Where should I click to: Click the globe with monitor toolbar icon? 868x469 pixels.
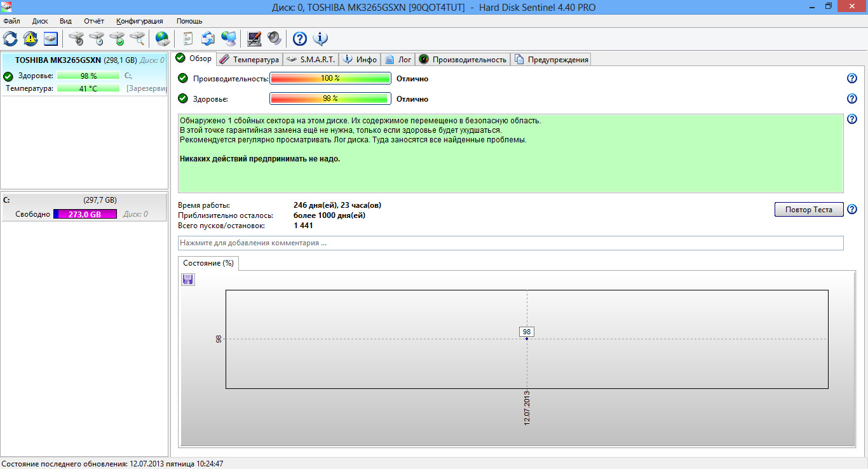[x=229, y=39]
